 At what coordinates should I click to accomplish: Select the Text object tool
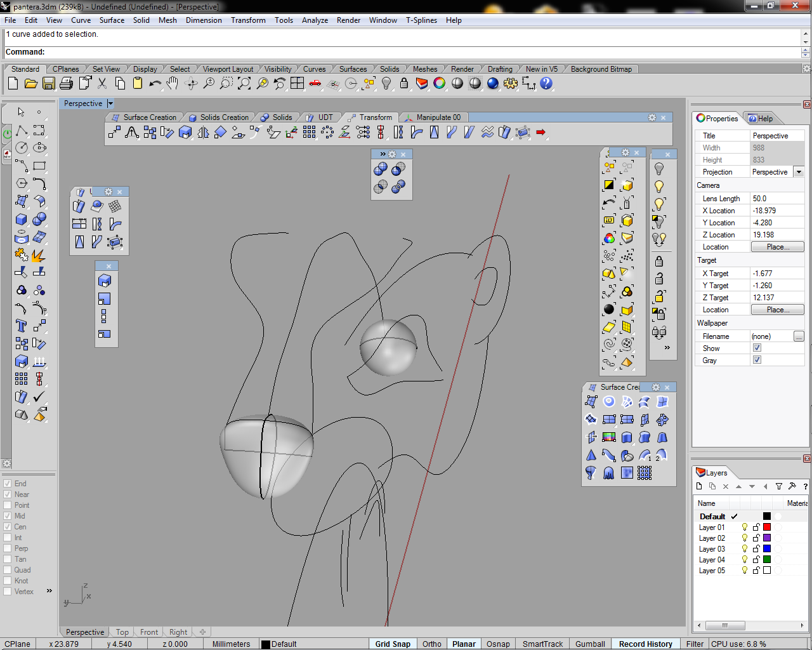click(x=21, y=326)
